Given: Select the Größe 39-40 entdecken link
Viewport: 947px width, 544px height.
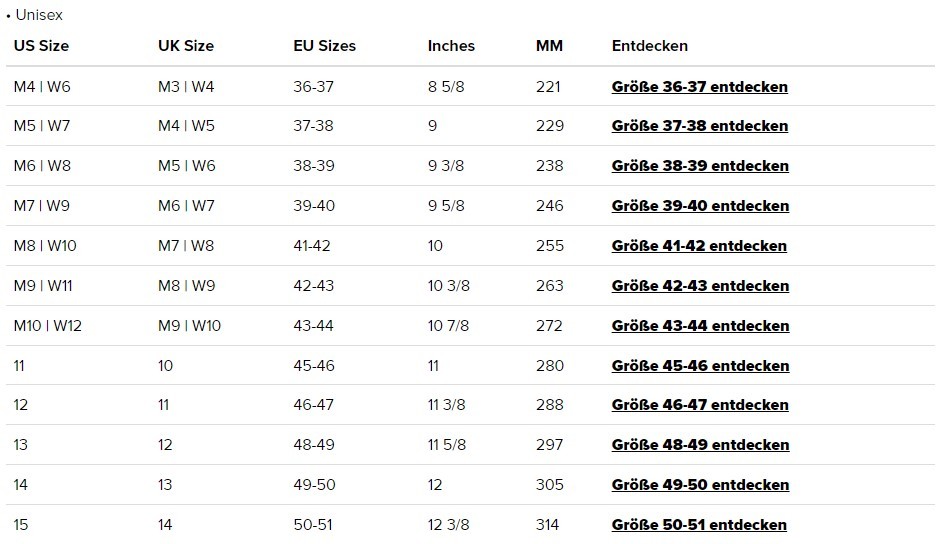Looking at the screenshot, I should tap(699, 206).
